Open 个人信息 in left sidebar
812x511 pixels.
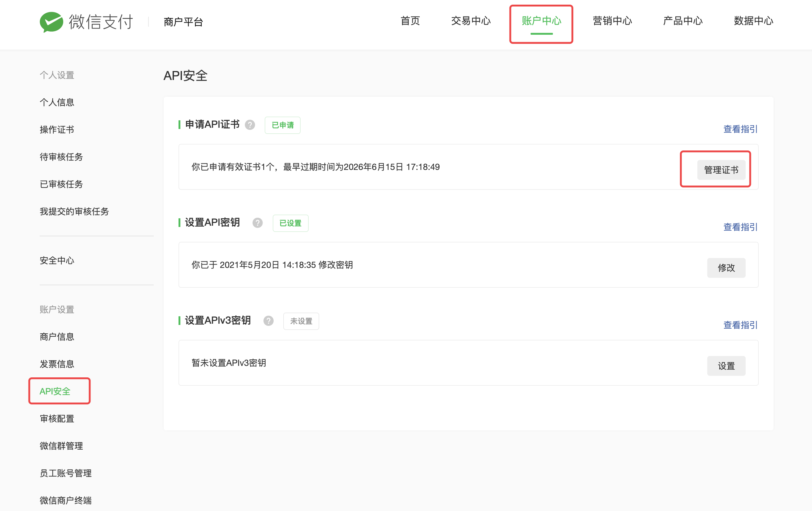pyautogui.click(x=57, y=102)
